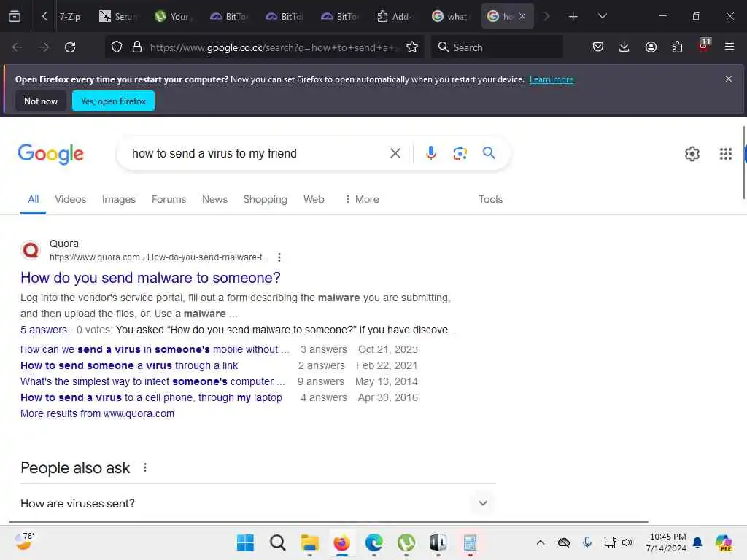Go forward to next page
Screen dimensions: 747x560
tap(43, 47)
